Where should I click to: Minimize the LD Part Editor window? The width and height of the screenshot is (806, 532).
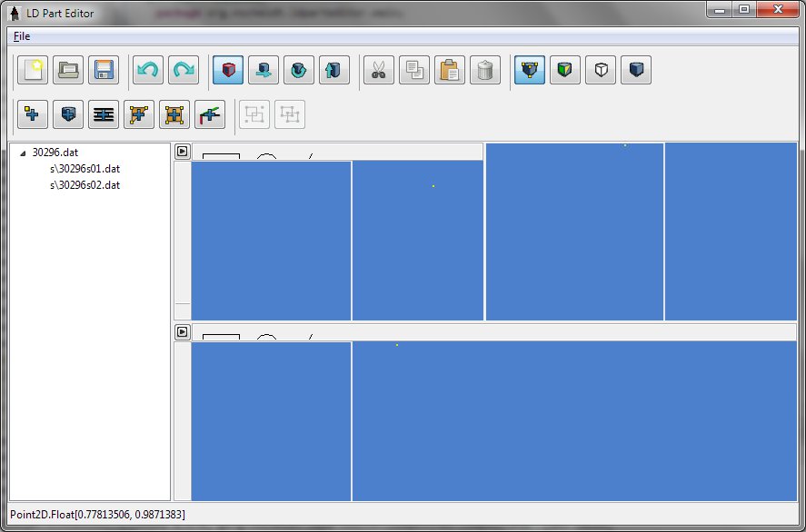pyautogui.click(x=721, y=9)
